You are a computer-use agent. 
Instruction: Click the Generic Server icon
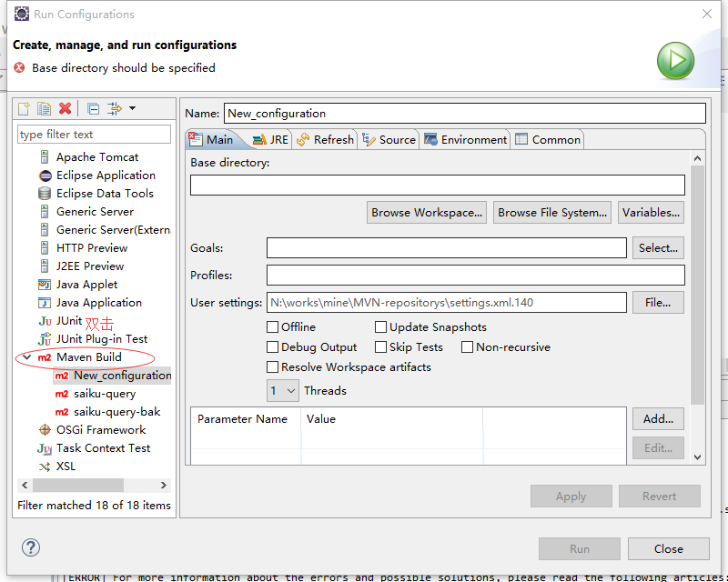[45, 212]
